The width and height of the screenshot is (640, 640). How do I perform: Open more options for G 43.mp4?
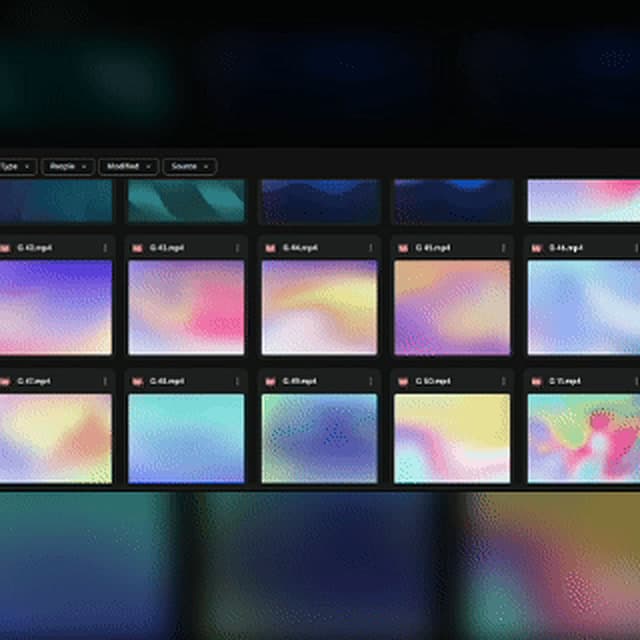coord(238,248)
